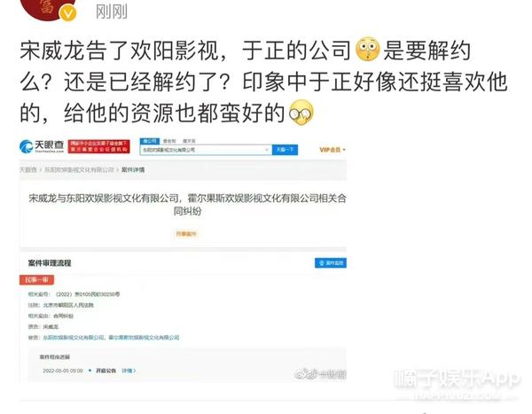Click the company name breadcrumb link
The image size is (532, 414).
pyautogui.click(x=79, y=169)
